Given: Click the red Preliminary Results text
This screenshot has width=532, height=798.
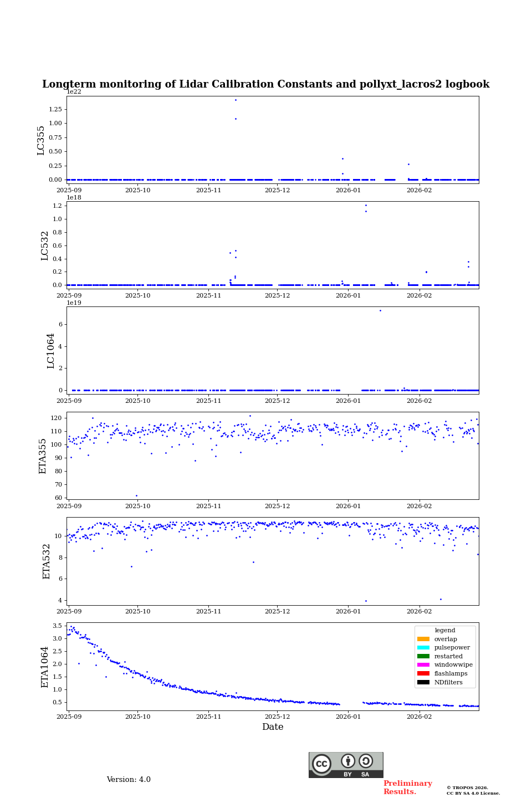Looking at the screenshot, I should coord(407,787).
